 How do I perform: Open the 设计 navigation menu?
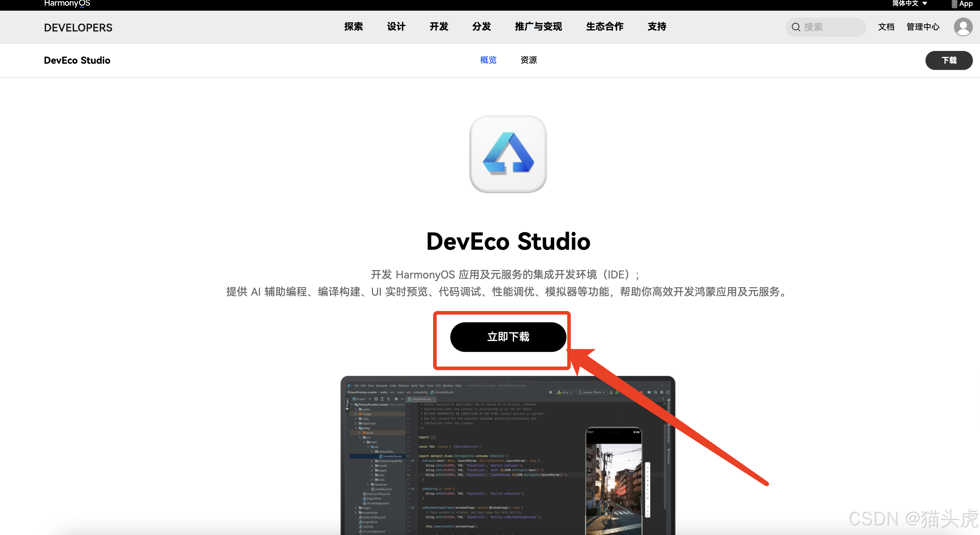[x=396, y=27]
